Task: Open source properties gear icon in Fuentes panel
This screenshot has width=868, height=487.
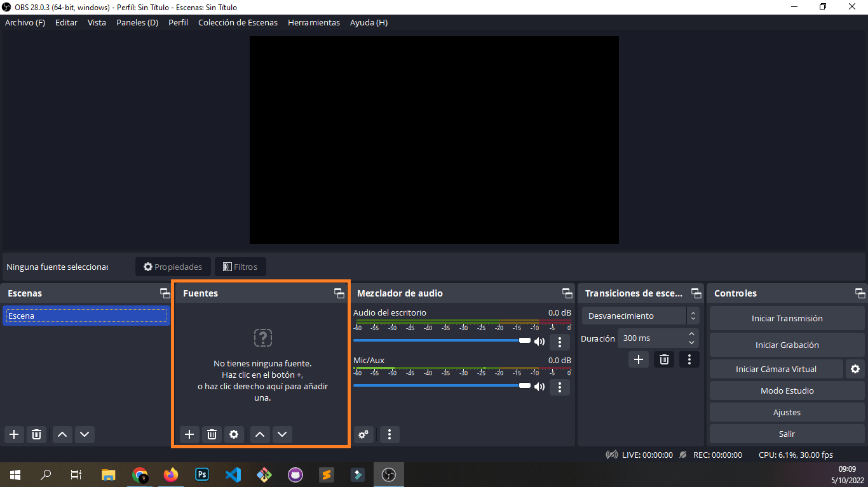Action: coord(234,434)
